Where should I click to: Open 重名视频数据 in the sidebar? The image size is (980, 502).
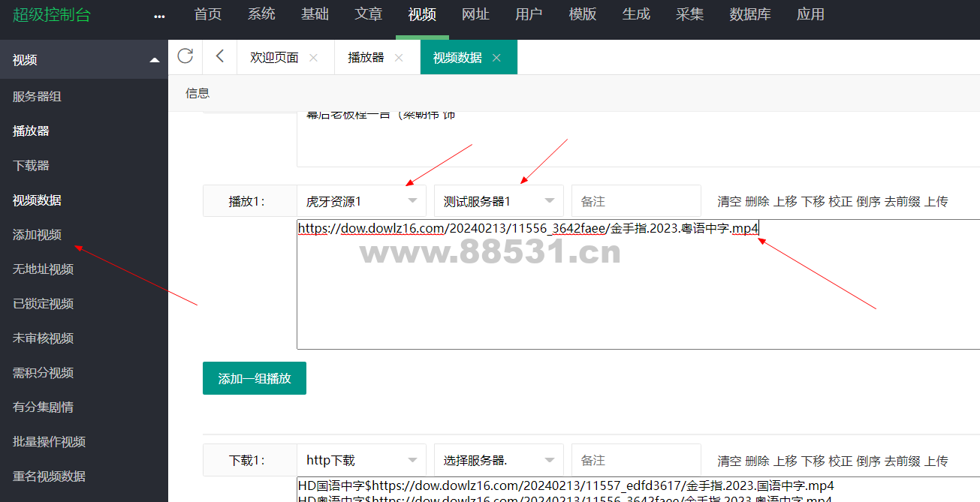[49, 476]
